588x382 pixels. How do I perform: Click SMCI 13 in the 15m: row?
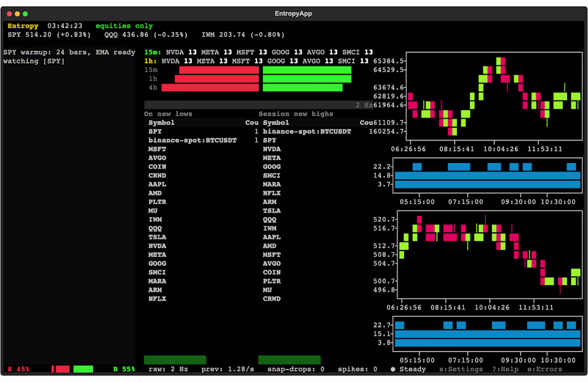tap(358, 52)
